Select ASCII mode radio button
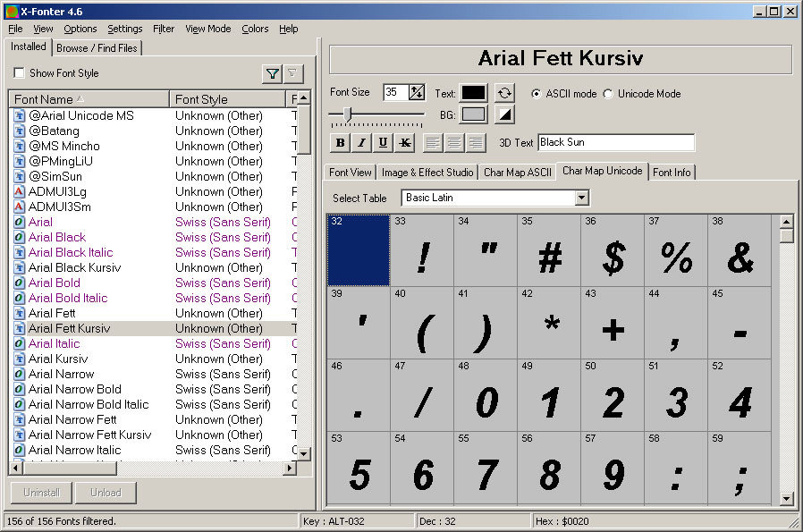Screen dimensions: 803x532 (536, 94)
